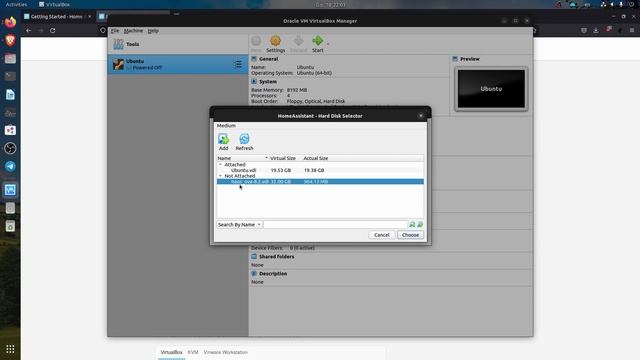This screenshot has height=360, width=640.
Task: Select the highlighted 32.00 GB disk row
Action: tap(320, 182)
